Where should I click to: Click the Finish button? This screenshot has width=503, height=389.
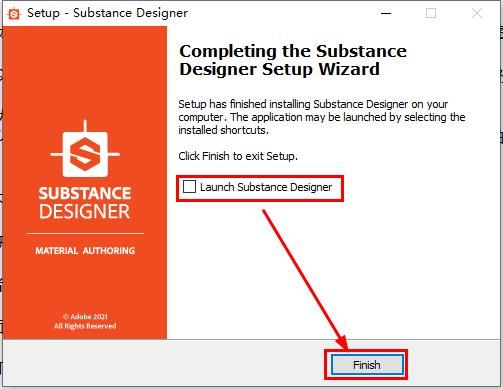[367, 365]
